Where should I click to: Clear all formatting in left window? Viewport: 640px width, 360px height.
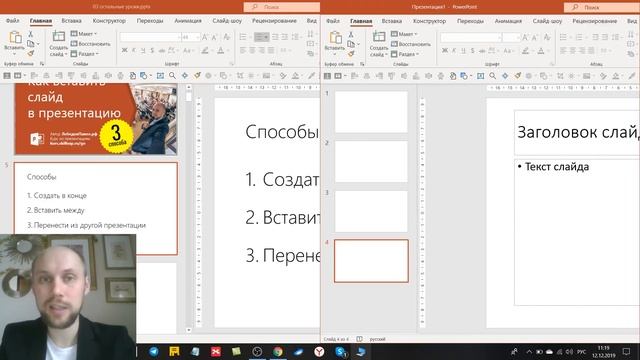(x=227, y=37)
